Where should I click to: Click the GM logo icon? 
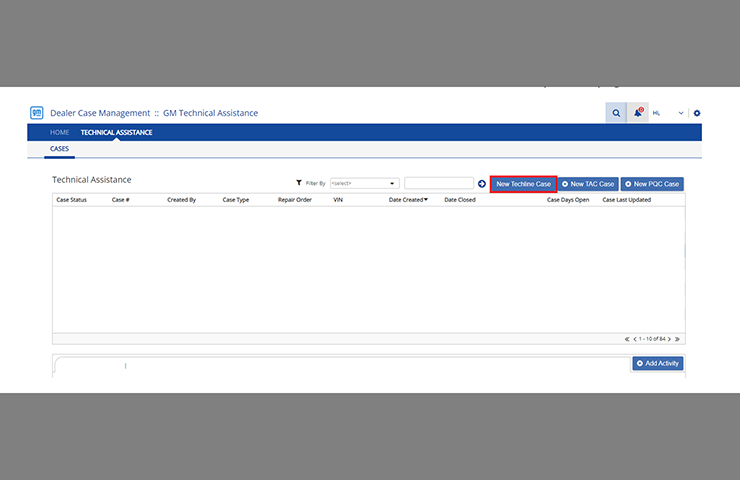[x=37, y=113]
